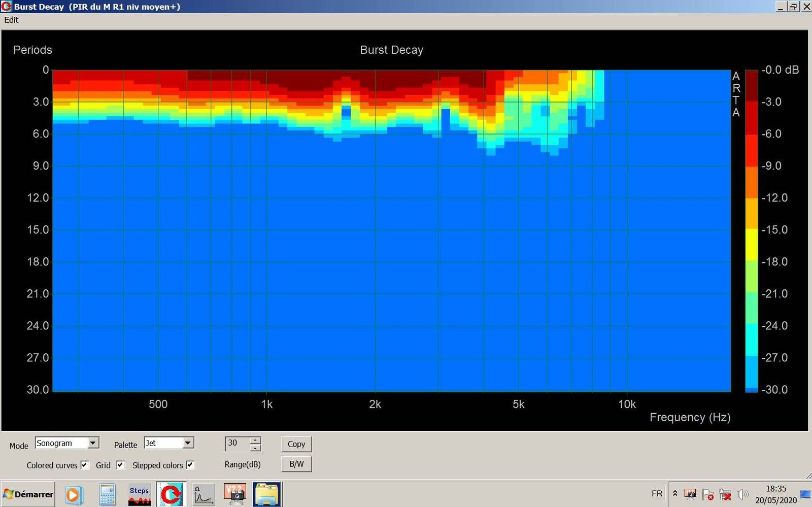Switch to the Steps application in taskbar
This screenshot has height=507, width=812.
coord(139,494)
